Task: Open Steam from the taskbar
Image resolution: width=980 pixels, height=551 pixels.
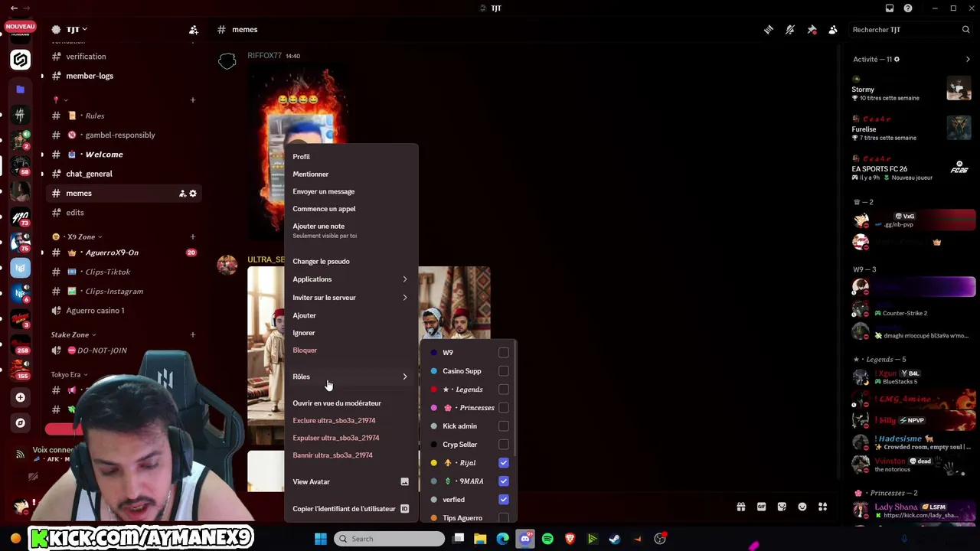Action: click(614, 539)
